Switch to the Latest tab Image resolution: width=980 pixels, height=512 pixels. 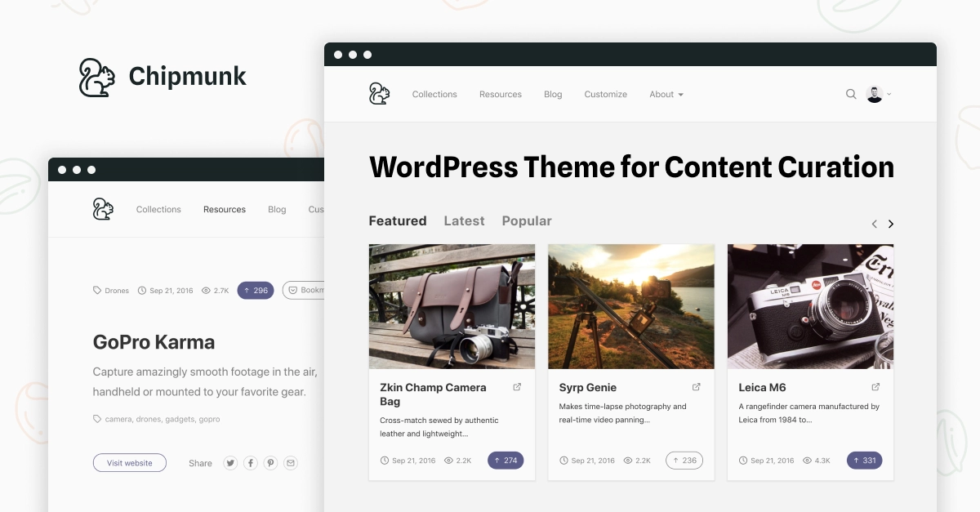point(464,221)
